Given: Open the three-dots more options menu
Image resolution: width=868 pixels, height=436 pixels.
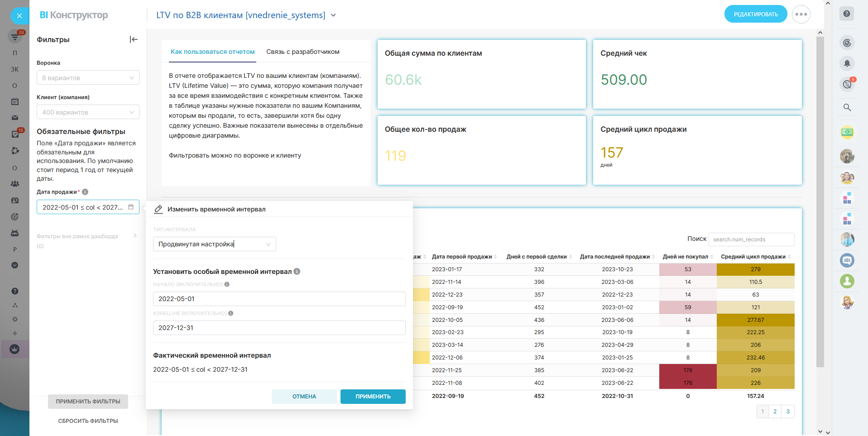Looking at the screenshot, I should 801,14.
